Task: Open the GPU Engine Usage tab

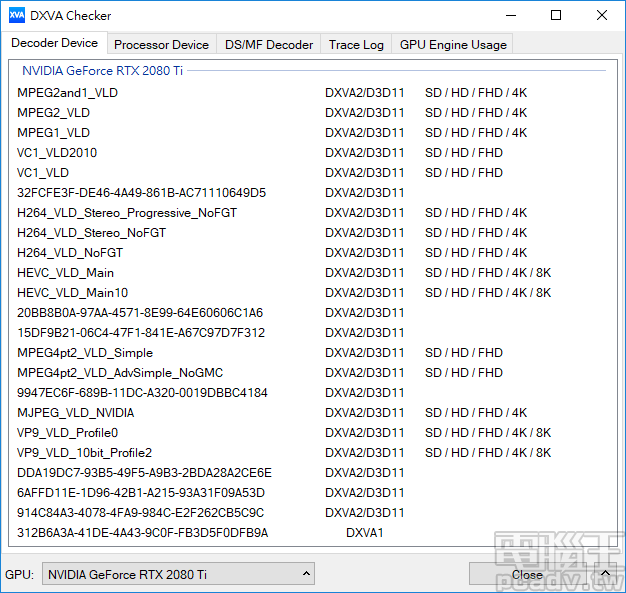Action: (x=453, y=44)
